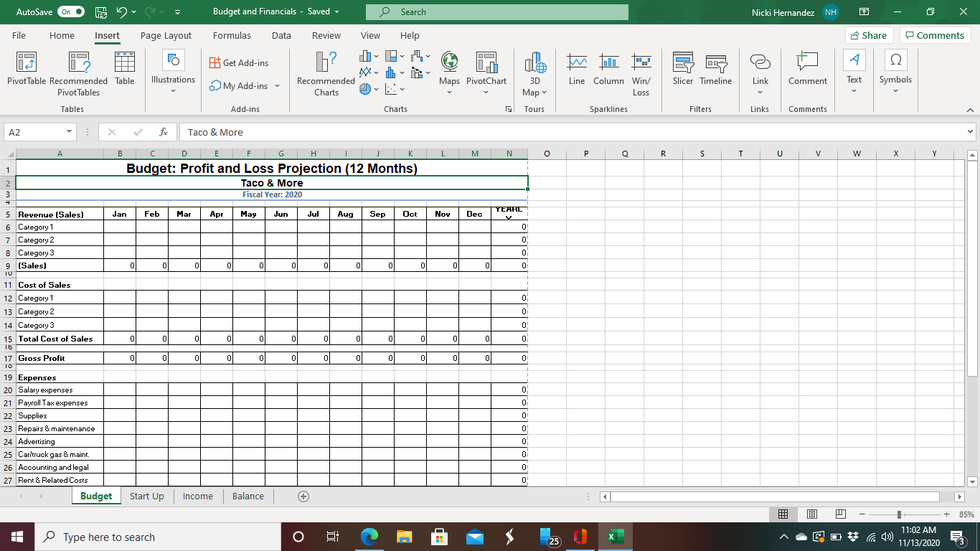Insert a Waterfall or Stock chart

pos(421,56)
